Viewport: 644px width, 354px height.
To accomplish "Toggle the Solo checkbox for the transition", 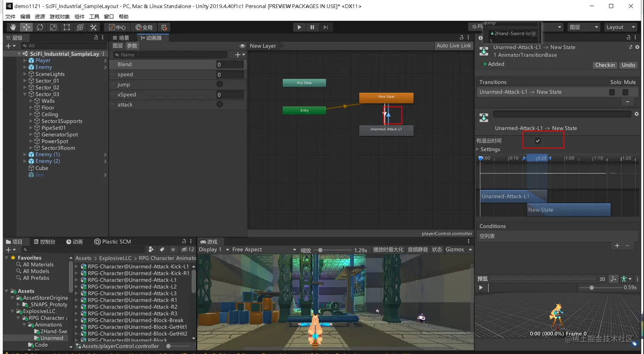I will 612,92.
